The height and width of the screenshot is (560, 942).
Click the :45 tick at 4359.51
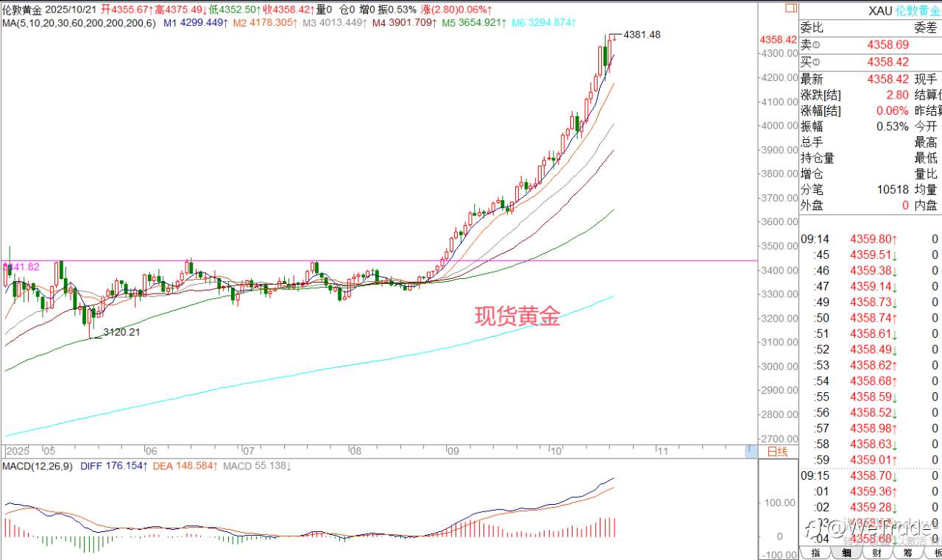point(871,255)
